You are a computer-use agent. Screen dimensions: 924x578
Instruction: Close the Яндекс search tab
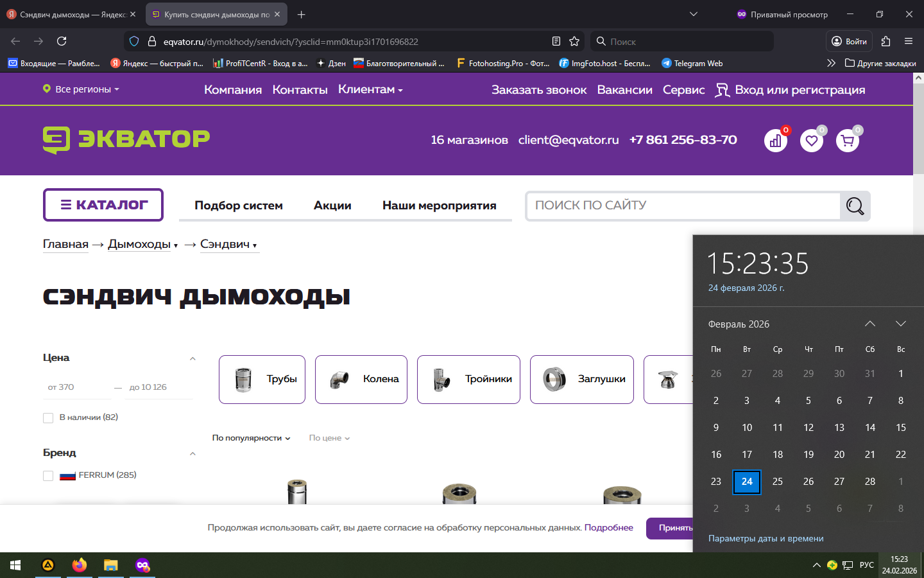[x=133, y=14]
